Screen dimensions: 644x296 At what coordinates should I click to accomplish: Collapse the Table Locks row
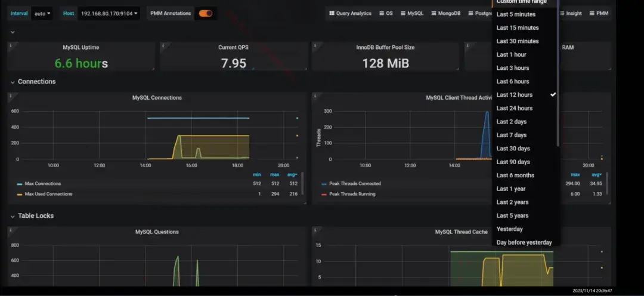pyautogui.click(x=32, y=216)
